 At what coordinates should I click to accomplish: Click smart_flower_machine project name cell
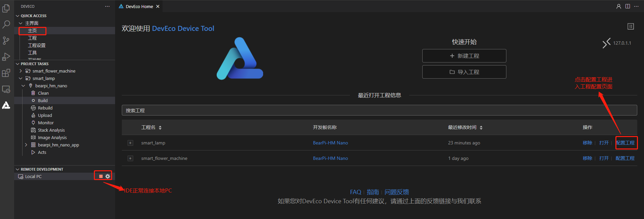click(x=164, y=158)
